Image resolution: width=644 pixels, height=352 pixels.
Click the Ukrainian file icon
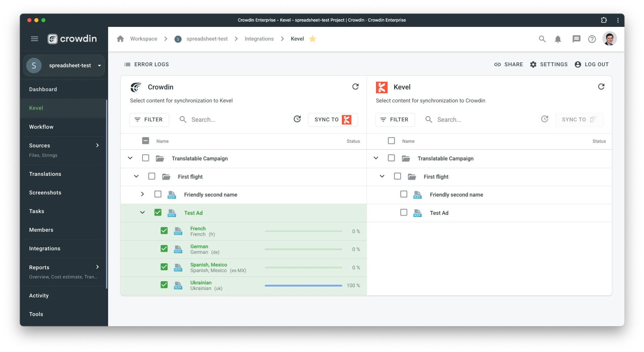click(x=178, y=285)
